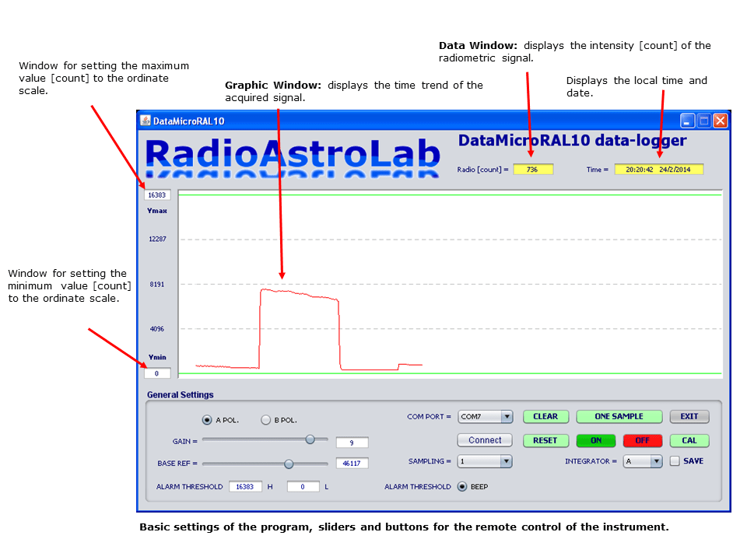Click the GAIN slider handle

point(310,439)
